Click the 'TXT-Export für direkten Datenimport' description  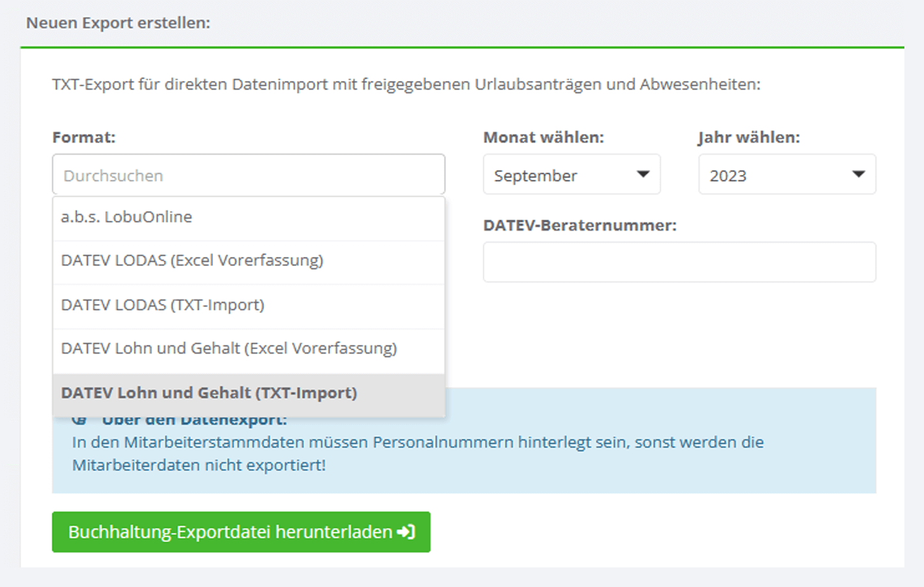tap(406, 84)
